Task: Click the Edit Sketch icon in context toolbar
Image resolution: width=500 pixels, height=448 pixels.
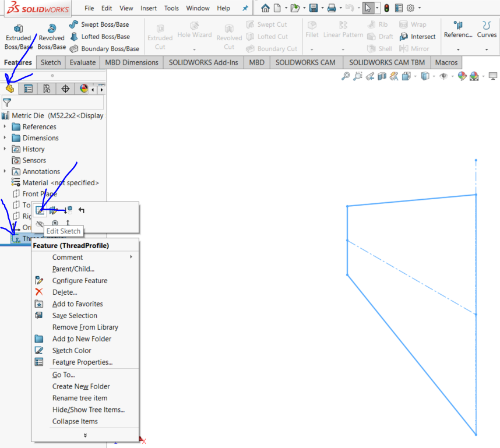Action: 40,210
